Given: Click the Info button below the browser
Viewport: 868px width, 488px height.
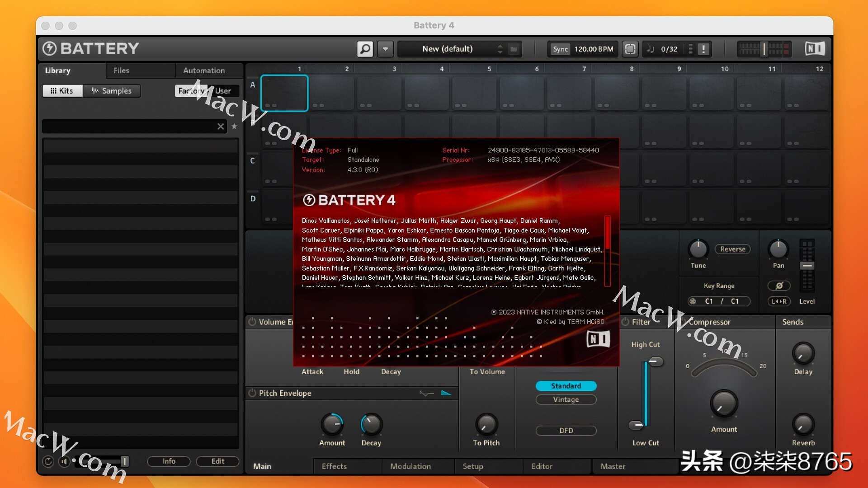Looking at the screenshot, I should pos(169,461).
